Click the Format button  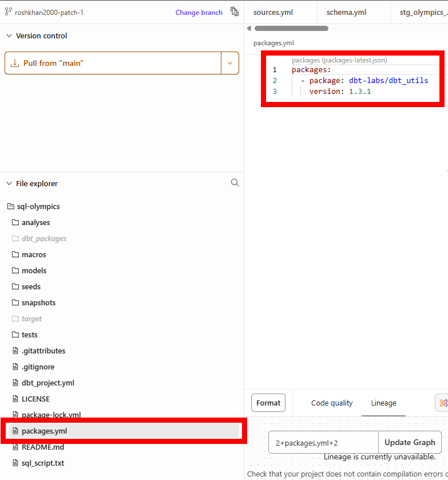click(x=268, y=403)
